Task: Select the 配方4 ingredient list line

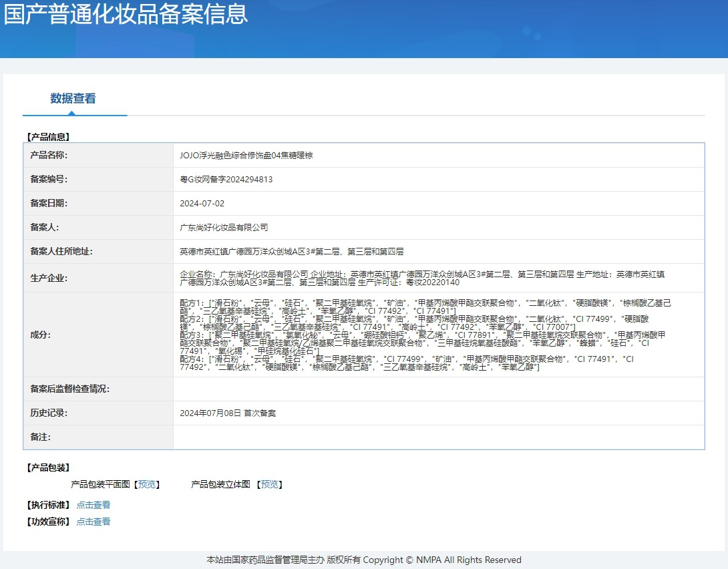Action: 407,363
